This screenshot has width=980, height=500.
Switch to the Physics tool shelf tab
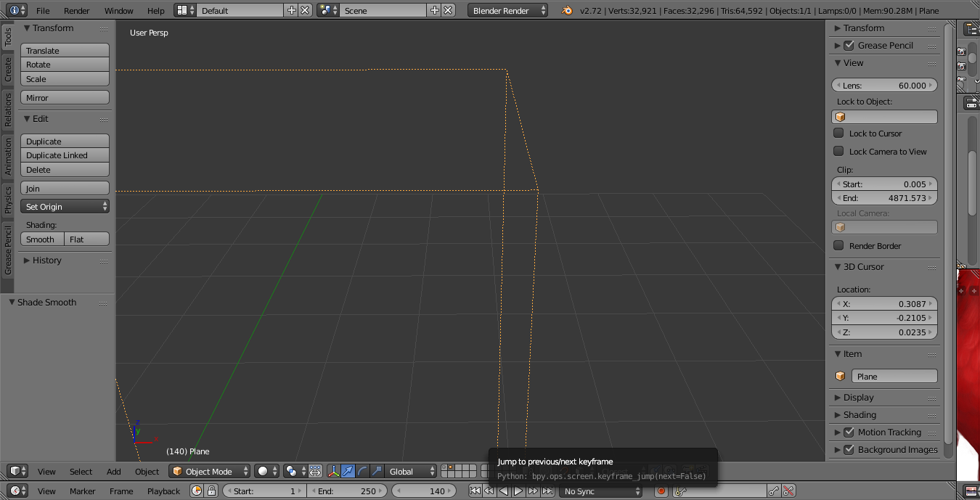pyautogui.click(x=8, y=200)
